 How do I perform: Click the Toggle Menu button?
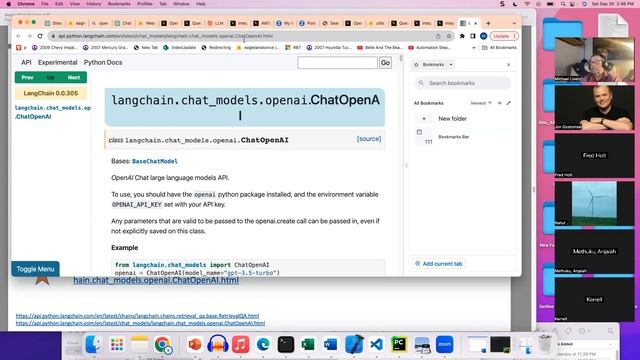[x=36, y=269]
